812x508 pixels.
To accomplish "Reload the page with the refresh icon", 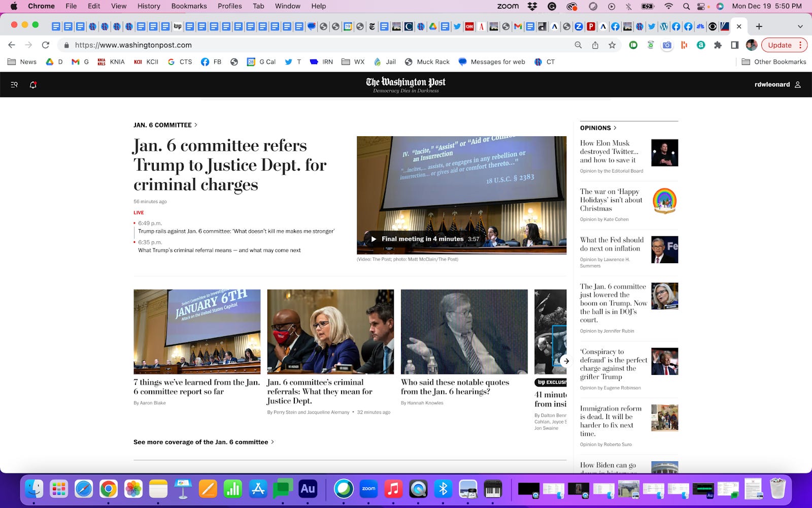I will point(45,45).
